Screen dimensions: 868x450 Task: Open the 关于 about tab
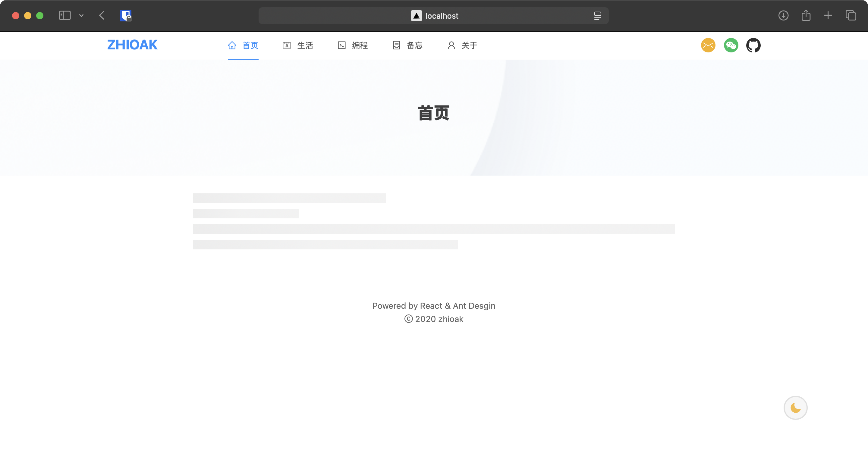tap(462, 45)
